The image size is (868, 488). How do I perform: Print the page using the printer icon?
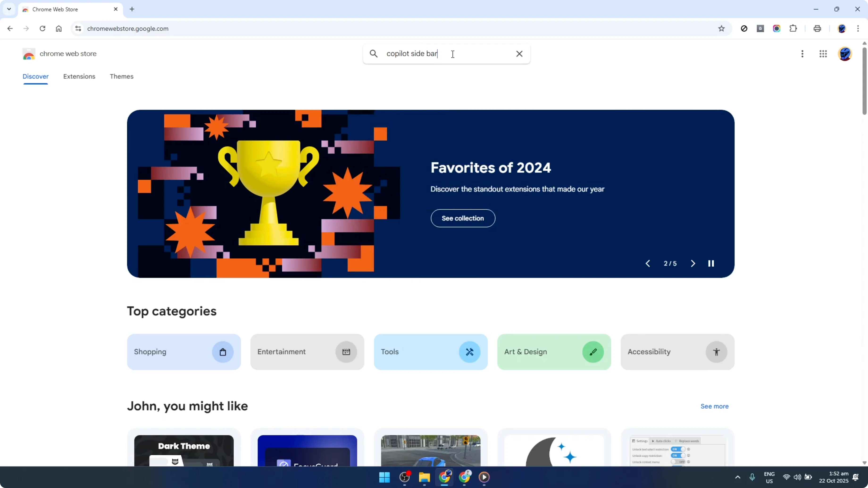tap(817, 29)
